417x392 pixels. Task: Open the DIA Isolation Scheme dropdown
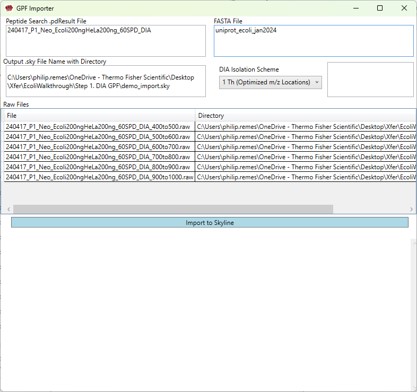pyautogui.click(x=270, y=82)
